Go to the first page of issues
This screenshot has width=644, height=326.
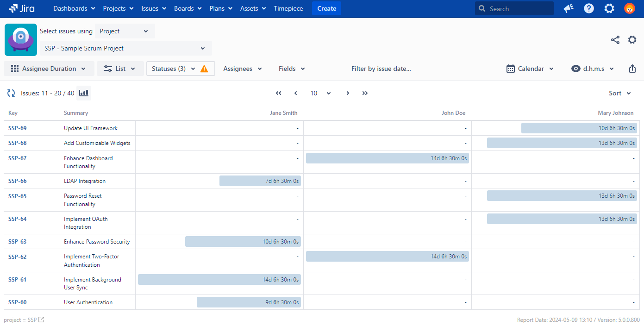(278, 93)
